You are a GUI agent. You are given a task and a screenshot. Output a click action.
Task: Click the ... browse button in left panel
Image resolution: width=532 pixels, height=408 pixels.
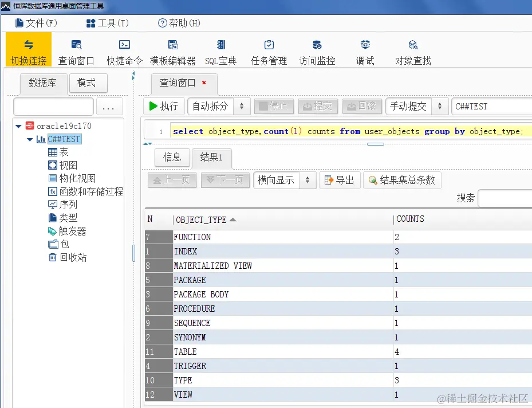(109, 107)
